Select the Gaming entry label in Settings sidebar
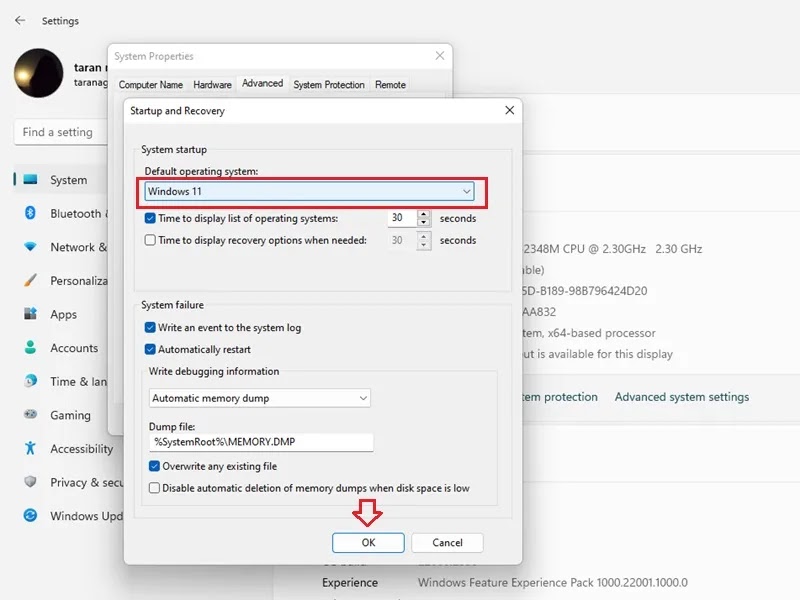The width and height of the screenshot is (800, 600). [x=70, y=415]
